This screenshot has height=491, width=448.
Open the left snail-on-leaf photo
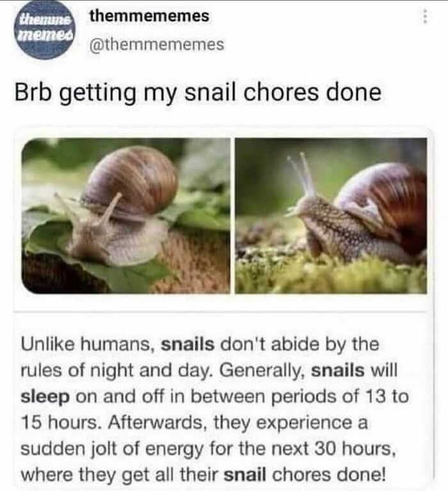click(125, 216)
